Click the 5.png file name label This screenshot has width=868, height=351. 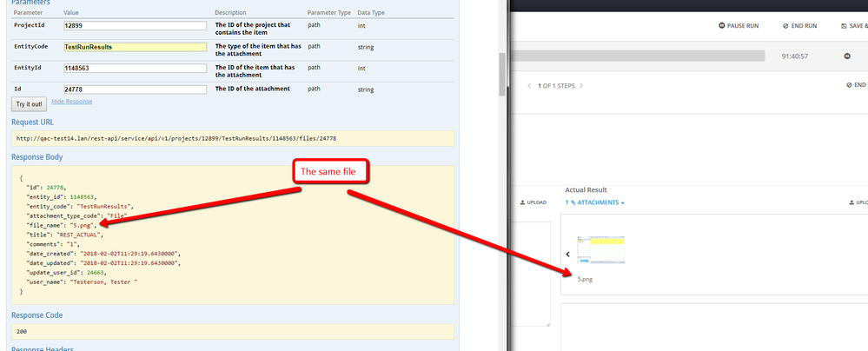click(585, 280)
